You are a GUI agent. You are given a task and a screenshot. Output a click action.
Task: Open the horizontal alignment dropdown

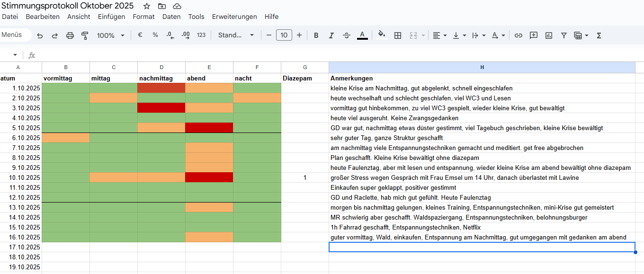pos(439,35)
